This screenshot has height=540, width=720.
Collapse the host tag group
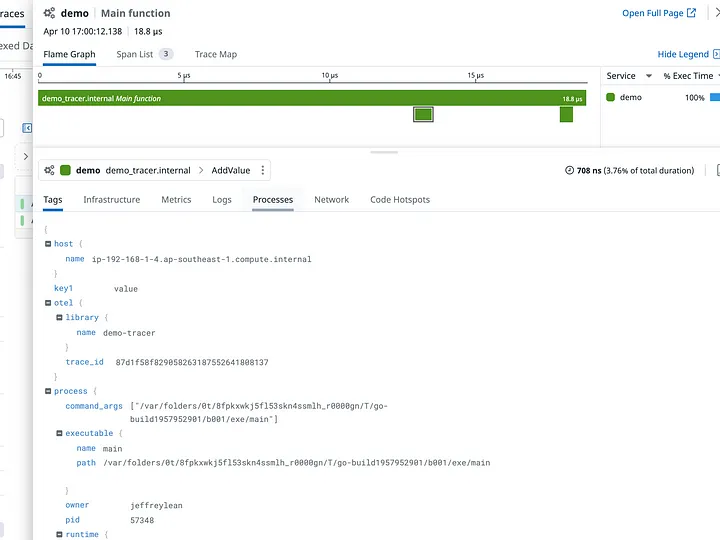[x=47, y=244]
